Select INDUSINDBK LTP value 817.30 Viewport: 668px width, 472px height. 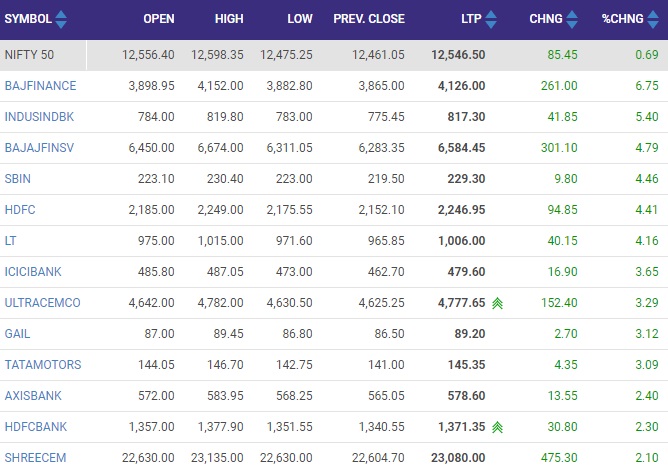tap(466, 117)
